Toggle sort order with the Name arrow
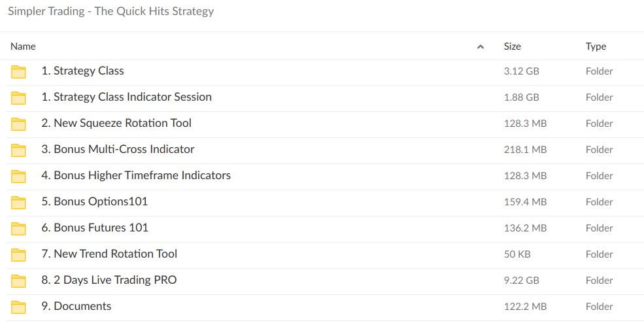The width and height of the screenshot is (644, 323). point(481,46)
